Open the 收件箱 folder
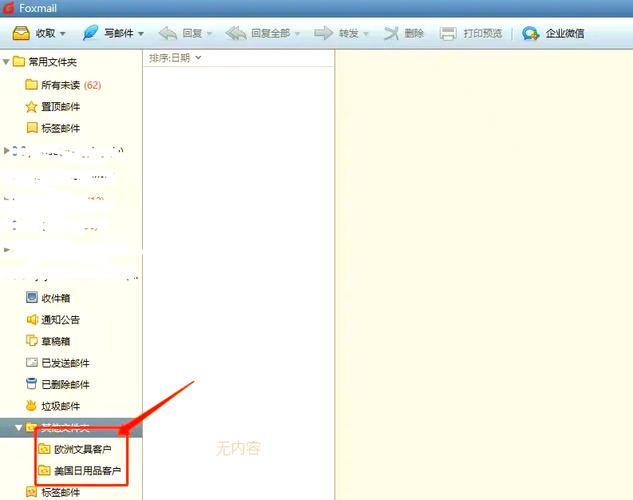 coord(56,298)
